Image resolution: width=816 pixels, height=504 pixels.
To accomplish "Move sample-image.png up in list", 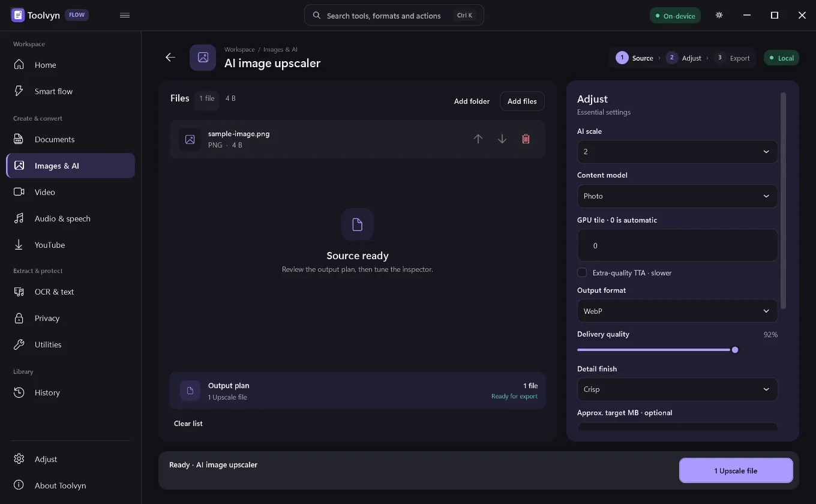I will pos(478,139).
